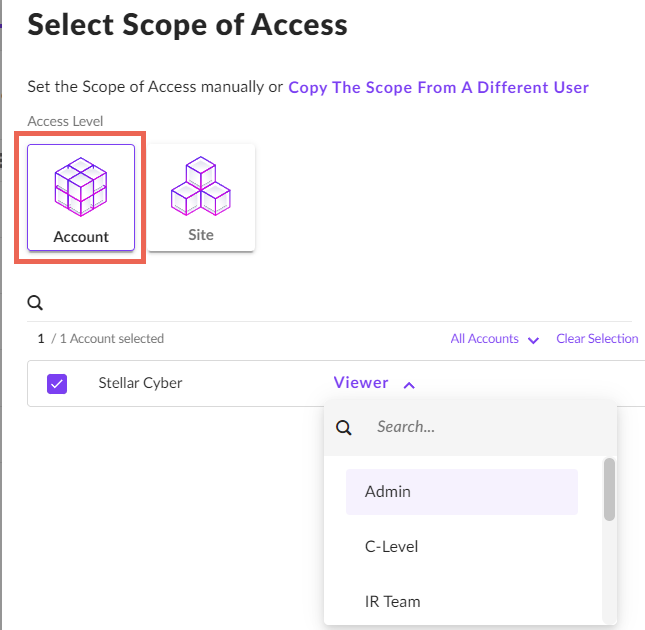Click the magnifier icon in role search box

(344, 427)
